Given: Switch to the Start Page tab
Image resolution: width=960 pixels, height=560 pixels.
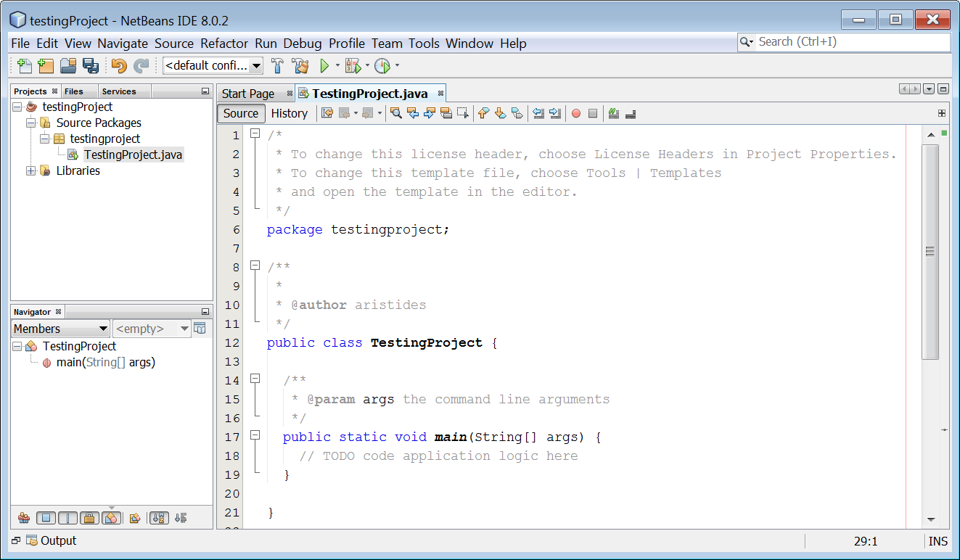Looking at the screenshot, I should click(x=250, y=93).
